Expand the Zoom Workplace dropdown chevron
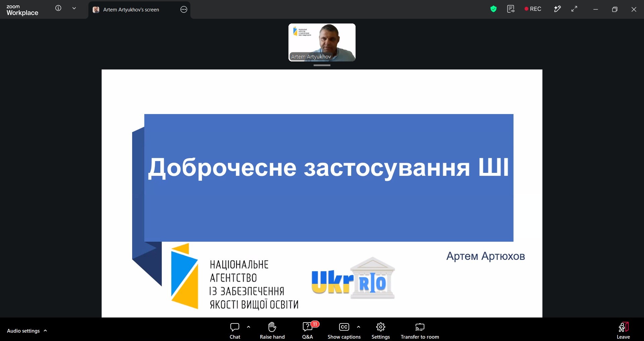 (74, 8)
